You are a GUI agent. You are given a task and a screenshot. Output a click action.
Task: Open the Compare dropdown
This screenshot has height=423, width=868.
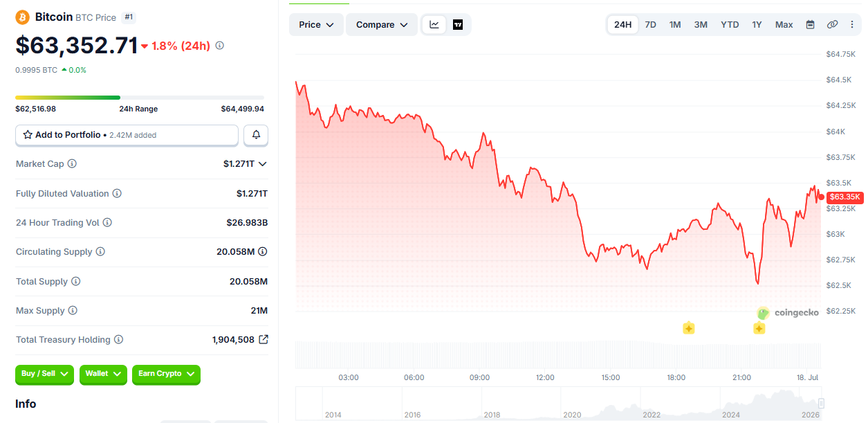382,25
